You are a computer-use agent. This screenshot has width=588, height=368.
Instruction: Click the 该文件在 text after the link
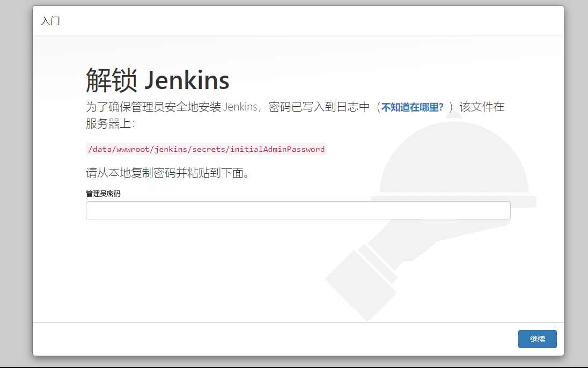click(482, 107)
